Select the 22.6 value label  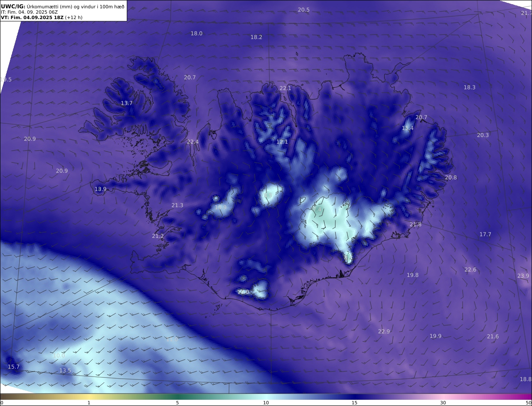470,269
